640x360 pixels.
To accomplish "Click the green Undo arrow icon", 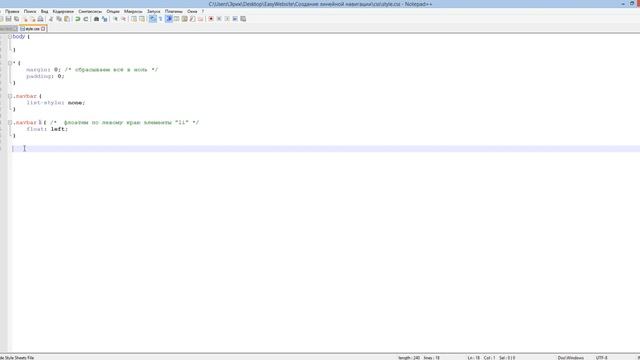I will click(78, 19).
